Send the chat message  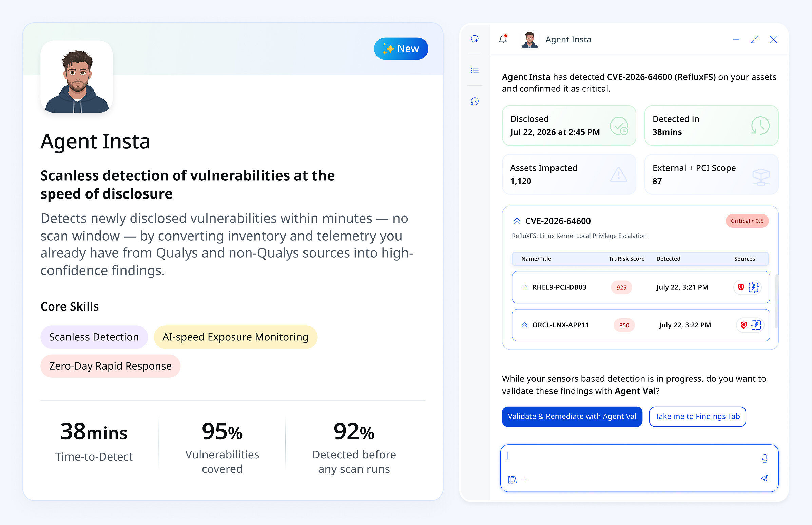(765, 478)
